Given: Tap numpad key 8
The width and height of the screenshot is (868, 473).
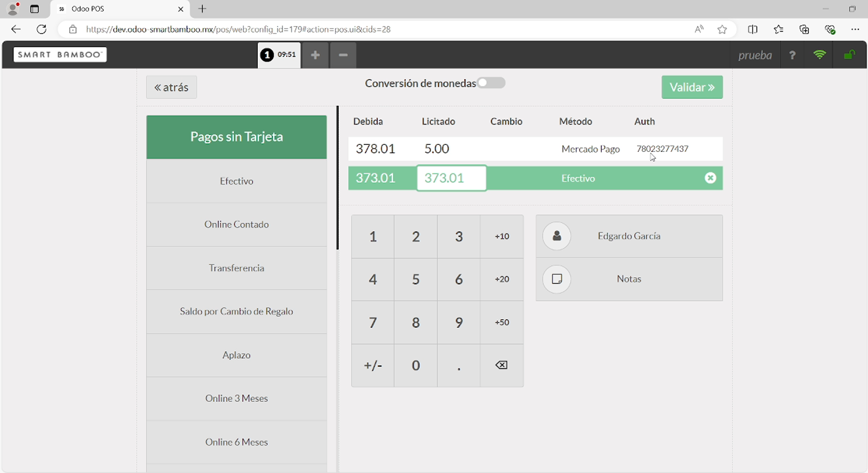Looking at the screenshot, I should [x=416, y=322].
